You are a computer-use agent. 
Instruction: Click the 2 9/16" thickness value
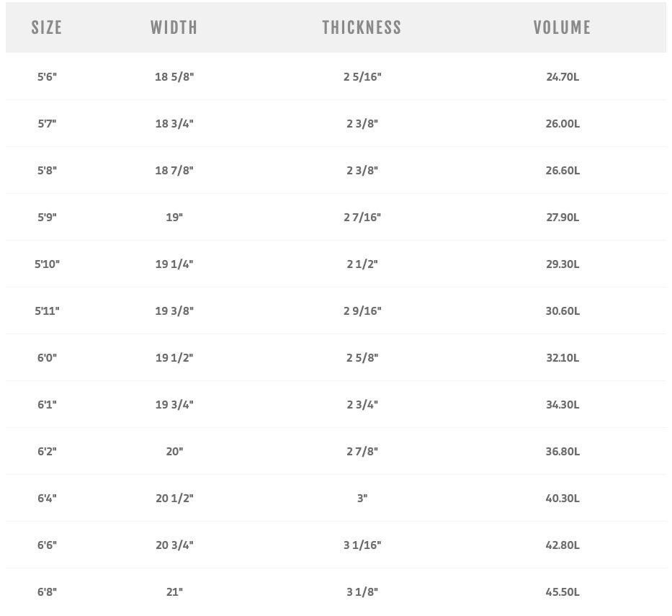(x=362, y=311)
